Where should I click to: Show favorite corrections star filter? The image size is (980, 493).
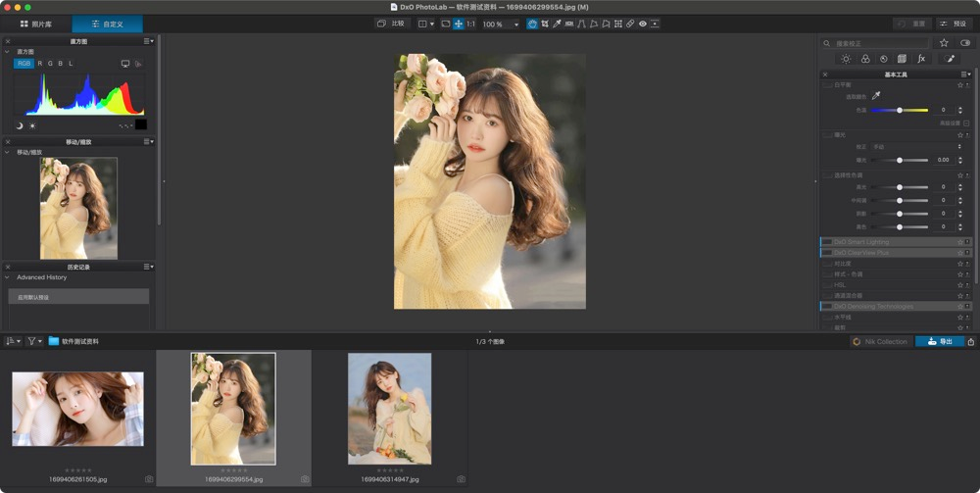944,42
